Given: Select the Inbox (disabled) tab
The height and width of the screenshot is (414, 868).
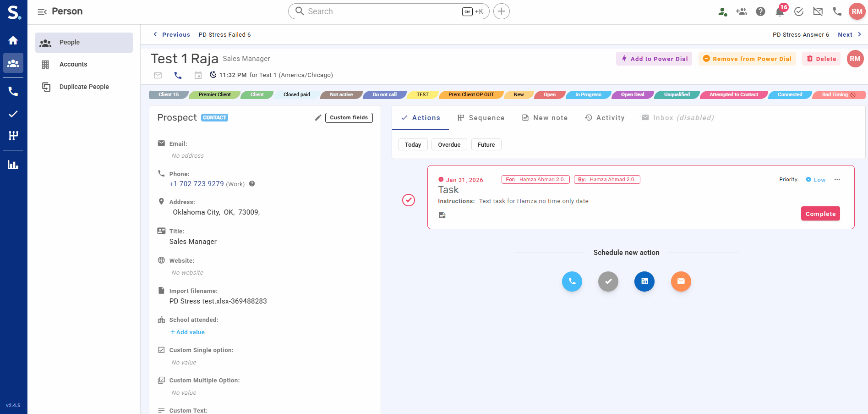Looking at the screenshot, I should 678,118.
